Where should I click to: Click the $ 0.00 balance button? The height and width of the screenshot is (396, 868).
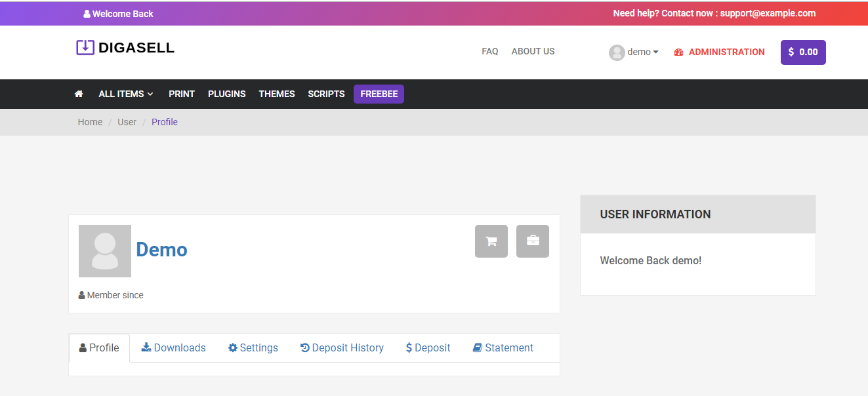[x=803, y=52]
